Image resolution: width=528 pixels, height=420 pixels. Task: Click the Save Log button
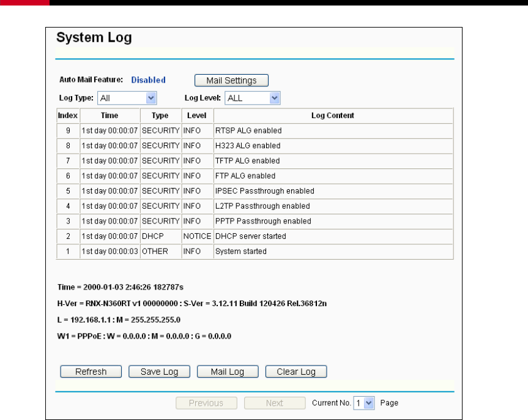(x=159, y=372)
